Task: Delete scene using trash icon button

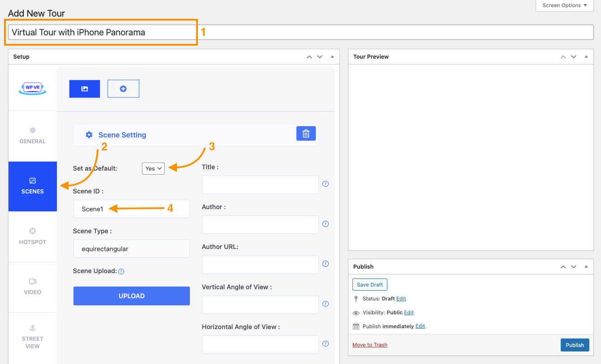Action: tap(306, 133)
